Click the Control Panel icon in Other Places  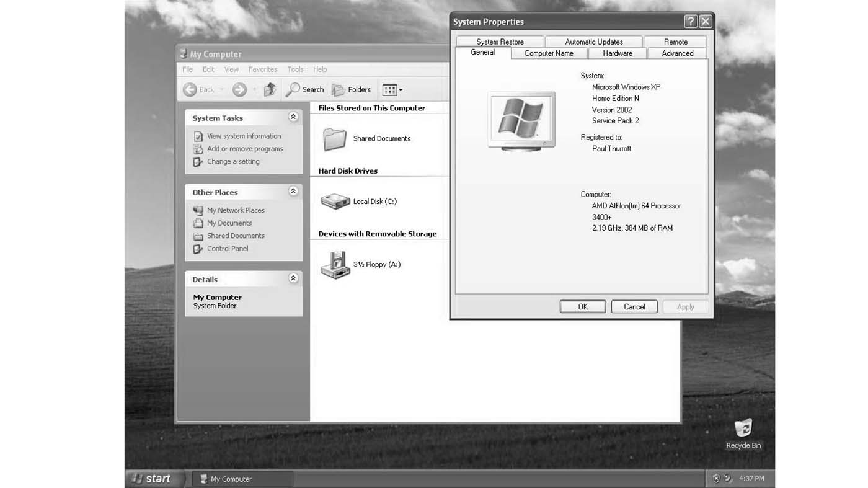click(198, 249)
